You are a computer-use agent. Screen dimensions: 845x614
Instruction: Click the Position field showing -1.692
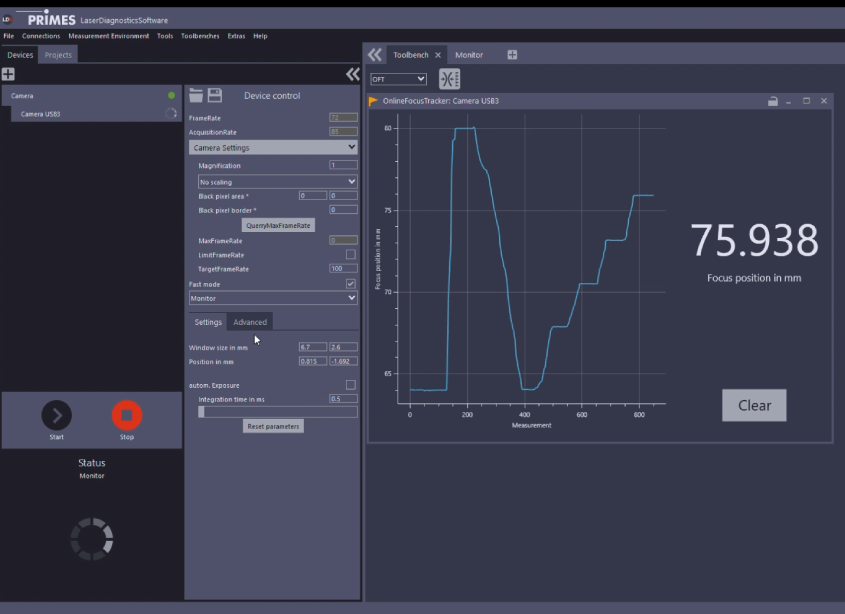click(343, 361)
